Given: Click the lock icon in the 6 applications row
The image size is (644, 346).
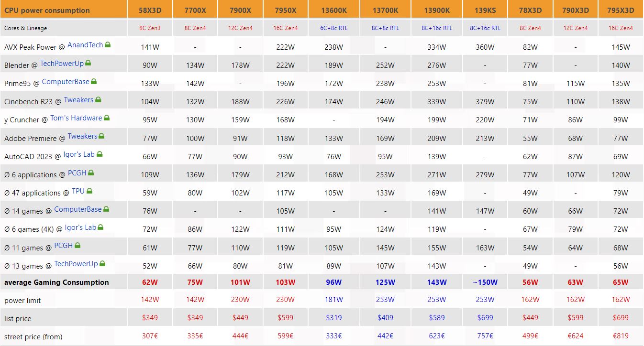Looking at the screenshot, I should pos(91,173).
